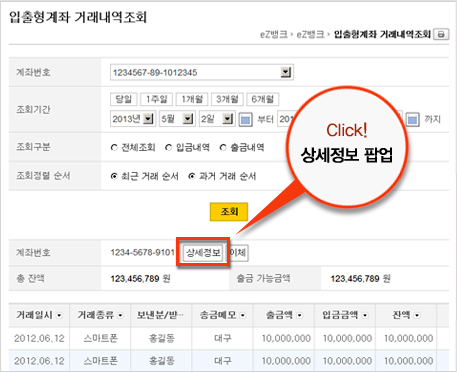This screenshot has height=372, width=457.
Task: Click 홍길동 cell in second transaction row
Action: click(162, 361)
